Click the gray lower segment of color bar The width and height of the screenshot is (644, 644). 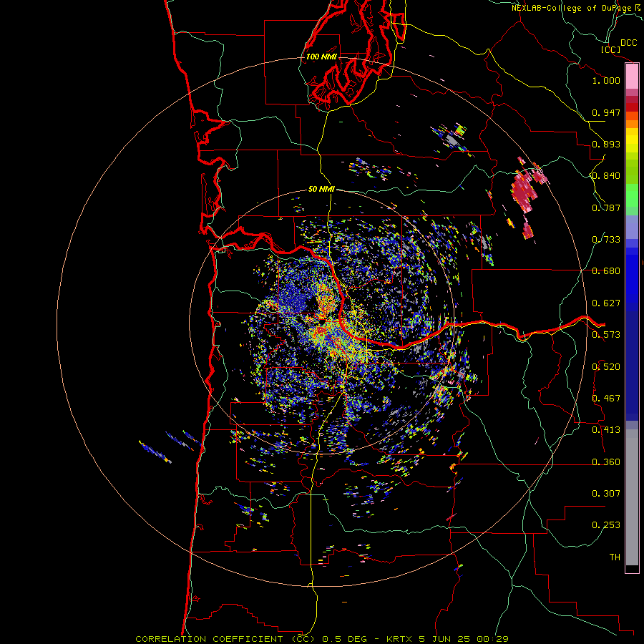[x=632, y=497]
